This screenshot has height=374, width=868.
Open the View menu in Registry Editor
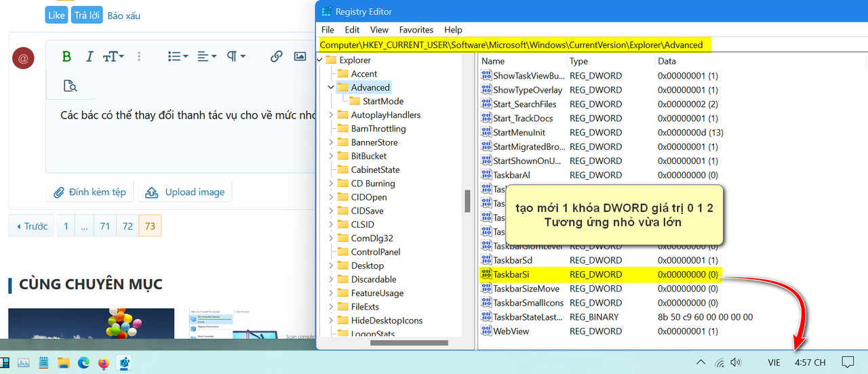pos(379,30)
